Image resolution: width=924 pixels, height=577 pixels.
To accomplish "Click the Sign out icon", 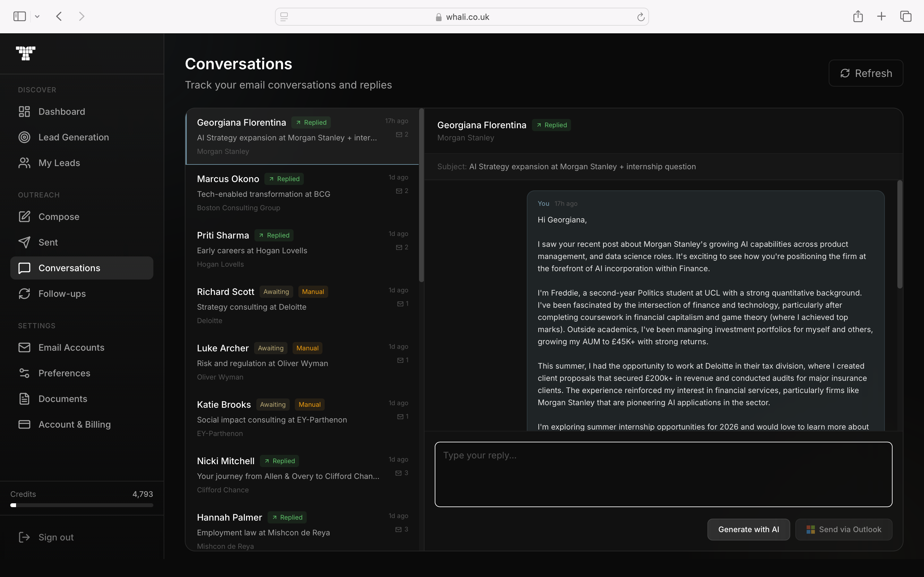I will [24, 537].
